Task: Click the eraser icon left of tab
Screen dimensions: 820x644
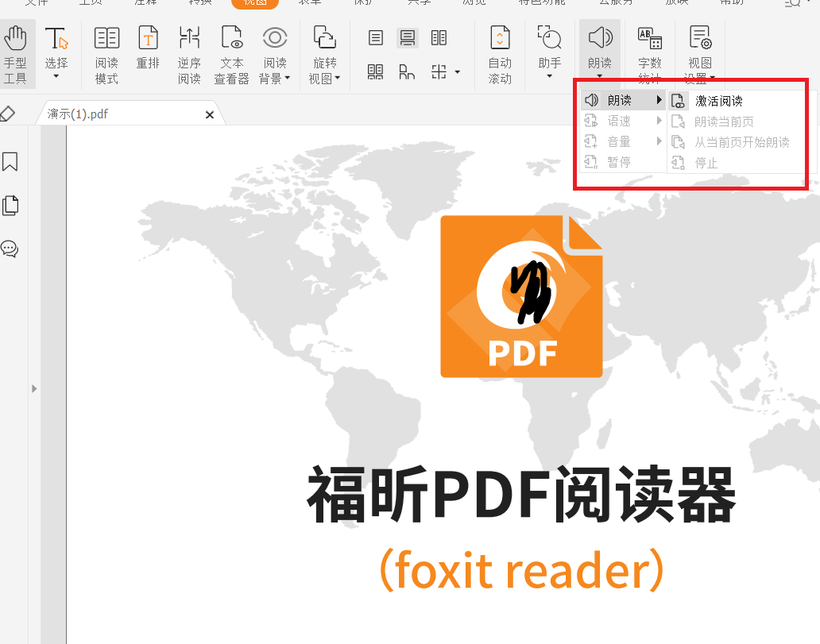Action: click(x=7, y=114)
